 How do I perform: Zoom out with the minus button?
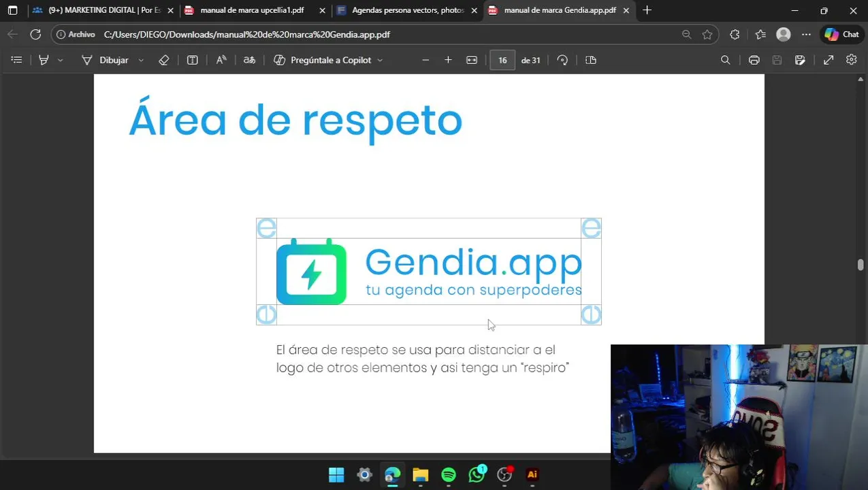click(425, 60)
